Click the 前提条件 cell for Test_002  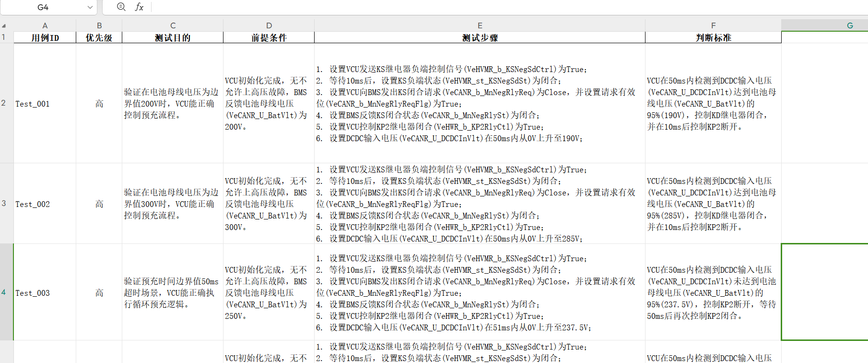269,204
